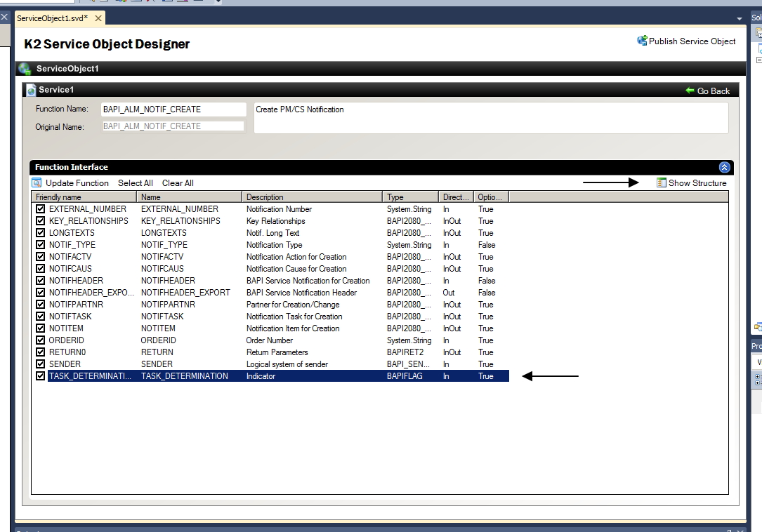Image resolution: width=762 pixels, height=532 pixels.
Task: Sort by the Optional column header
Action: [x=491, y=197]
